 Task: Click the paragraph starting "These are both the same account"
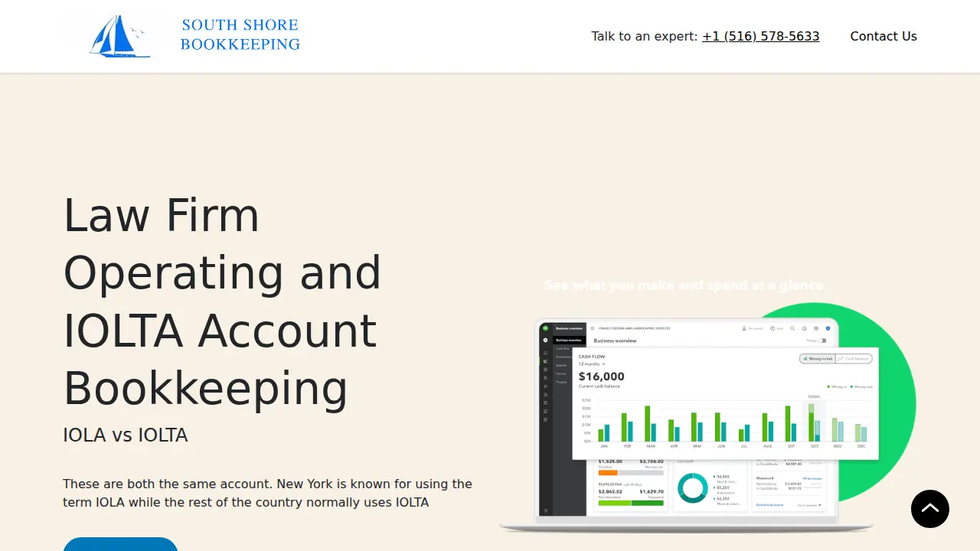click(x=267, y=493)
